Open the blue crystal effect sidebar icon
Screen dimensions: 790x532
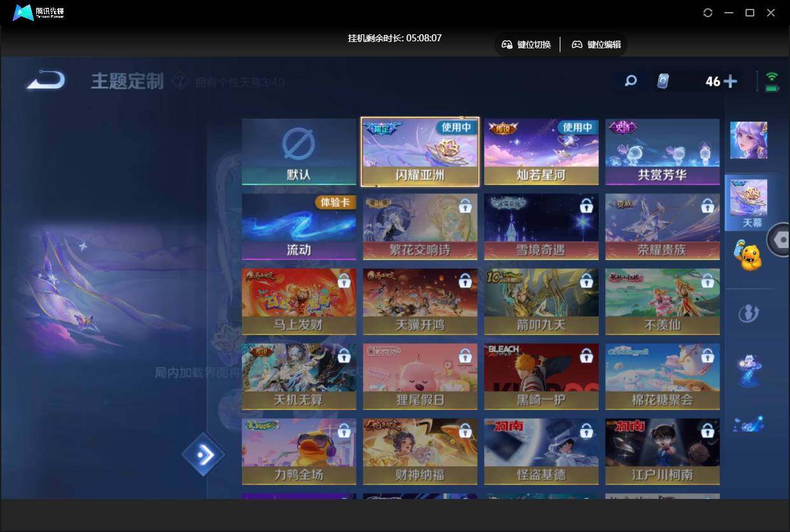point(748,371)
